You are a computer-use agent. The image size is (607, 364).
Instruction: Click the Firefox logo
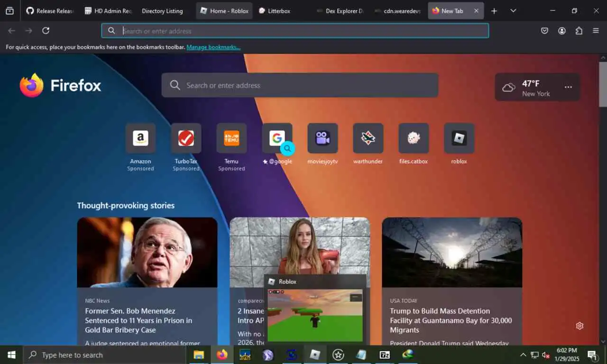click(60, 85)
